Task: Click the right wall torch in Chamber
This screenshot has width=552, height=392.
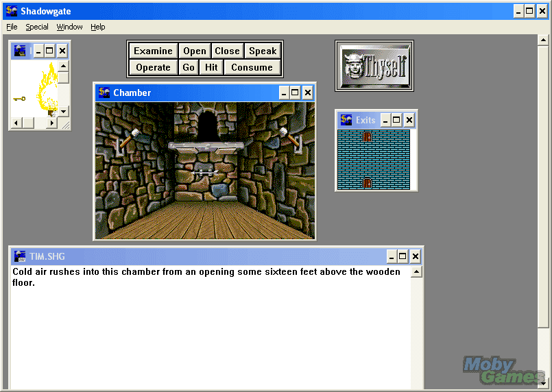Action: click(x=291, y=139)
